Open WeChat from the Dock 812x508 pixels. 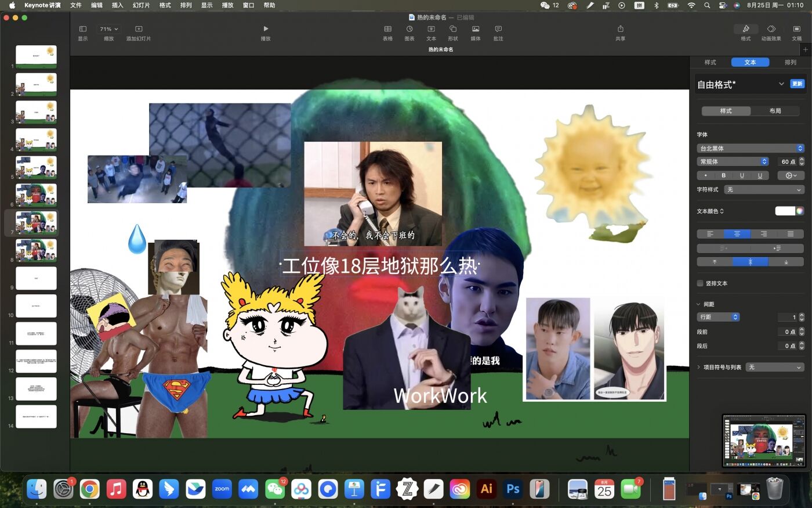(x=275, y=489)
